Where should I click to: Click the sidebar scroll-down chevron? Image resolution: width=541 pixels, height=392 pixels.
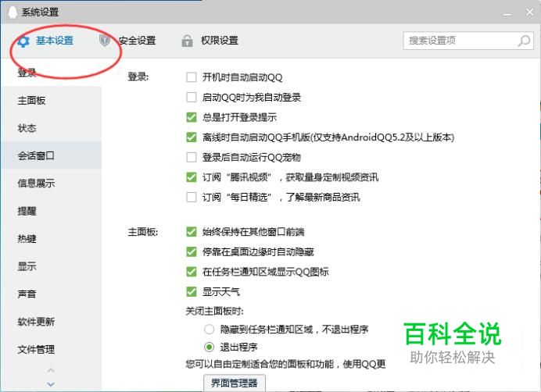tap(51, 383)
